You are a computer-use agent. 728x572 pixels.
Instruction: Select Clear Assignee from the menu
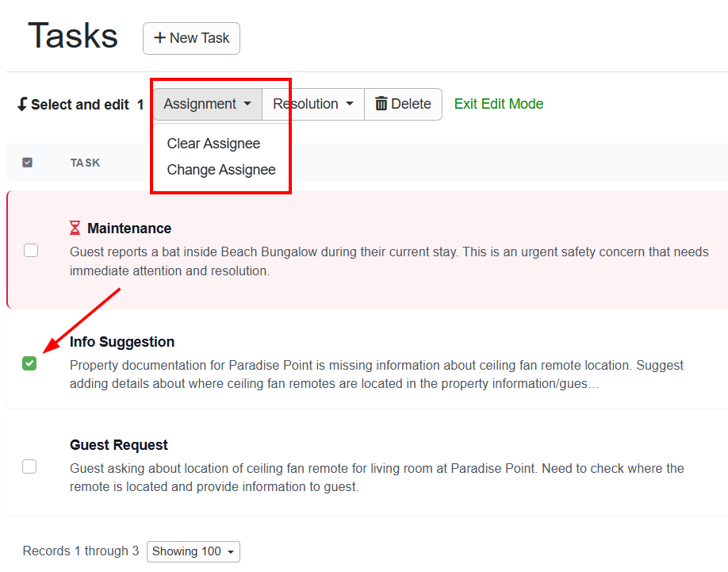213,144
